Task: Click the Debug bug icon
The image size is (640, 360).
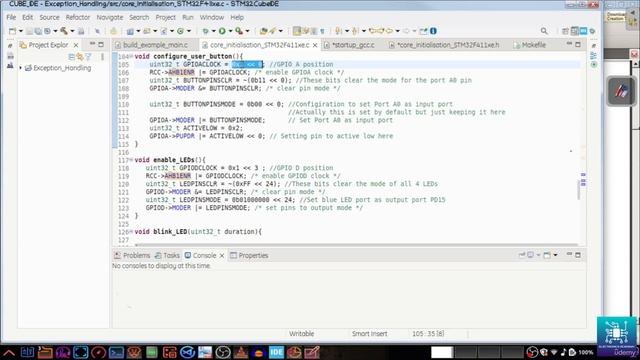Action: (x=205, y=31)
